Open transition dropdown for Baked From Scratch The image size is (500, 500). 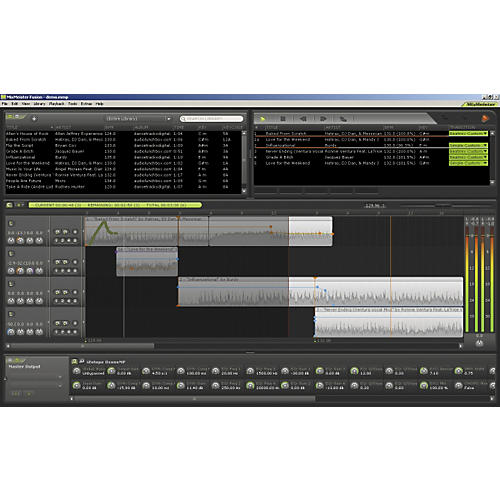[x=468, y=133]
